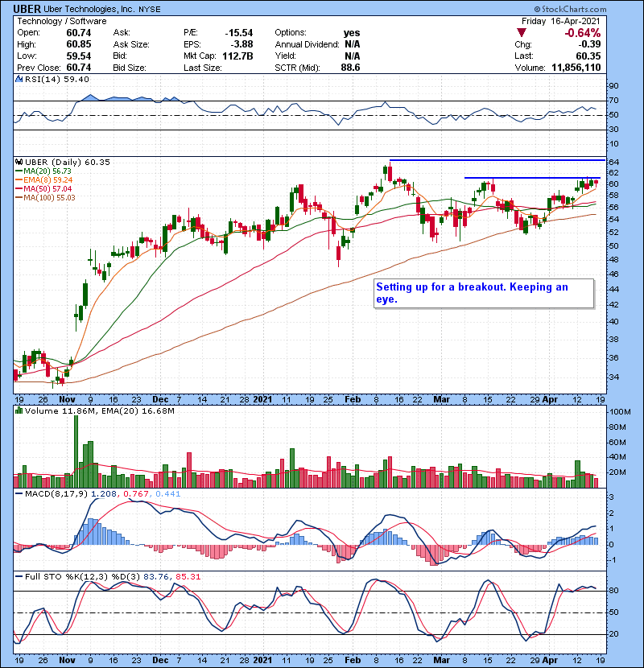Click the 64 label on the price axis
This screenshot has width=644, height=668.
point(613,163)
